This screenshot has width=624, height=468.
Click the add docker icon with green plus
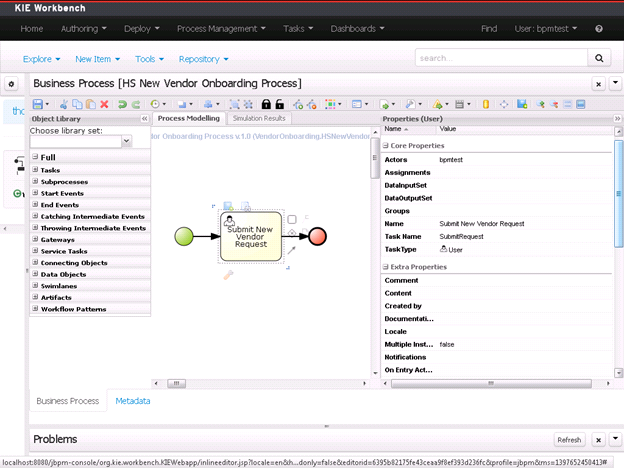pyautogui.click(x=298, y=104)
